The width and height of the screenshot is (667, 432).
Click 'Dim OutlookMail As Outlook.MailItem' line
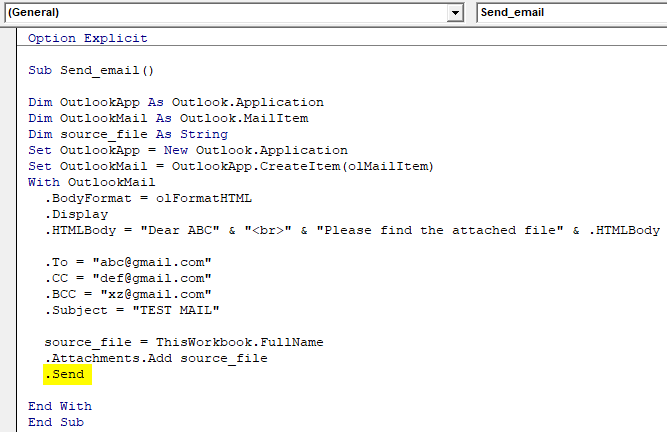click(168, 118)
